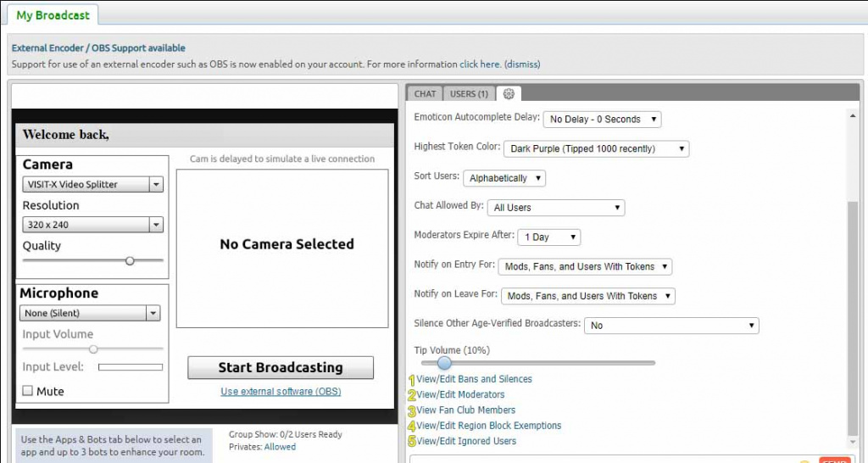Switch to the USERS (1) tab
This screenshot has width=868, height=463.
469,93
